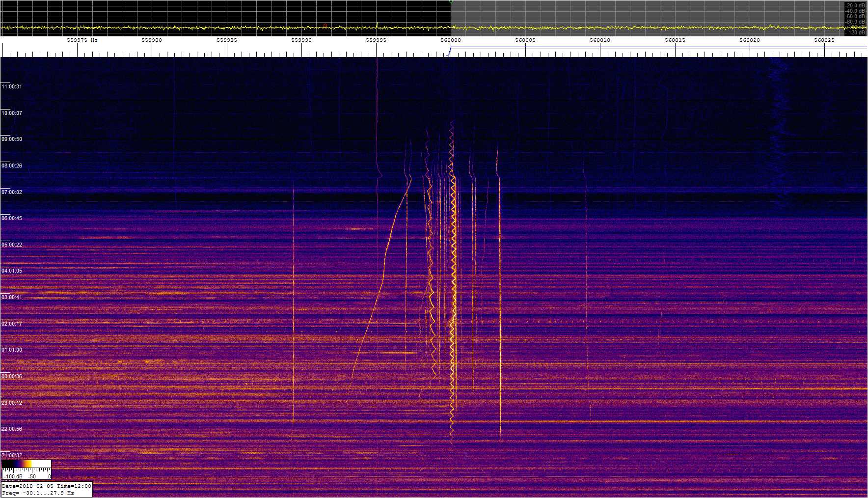Click the 559985 frequency scale label
The width and height of the screenshot is (868, 498).
click(x=227, y=40)
